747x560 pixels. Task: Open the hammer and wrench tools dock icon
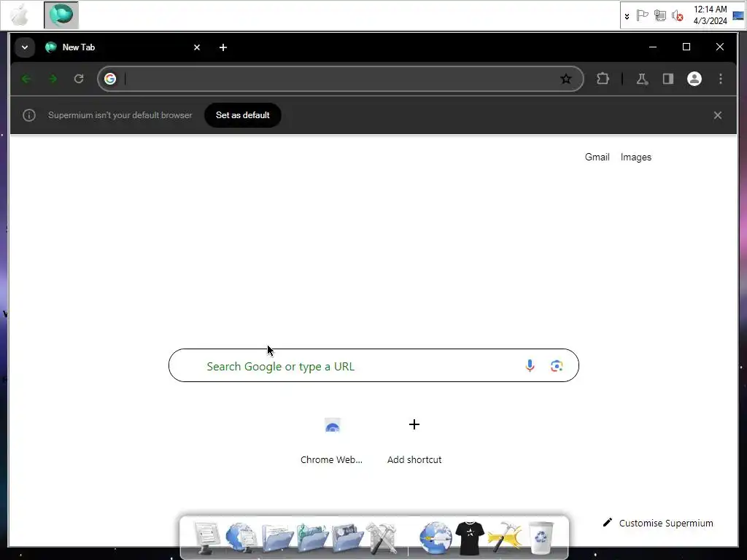381,538
